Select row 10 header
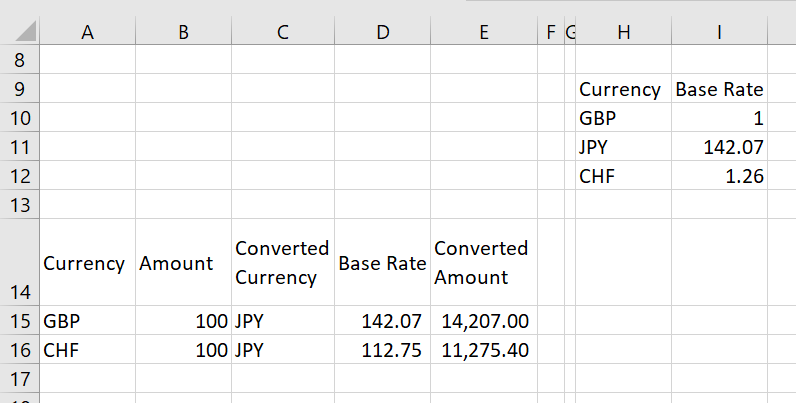Screen dimensions: 796x403 tap(19, 118)
